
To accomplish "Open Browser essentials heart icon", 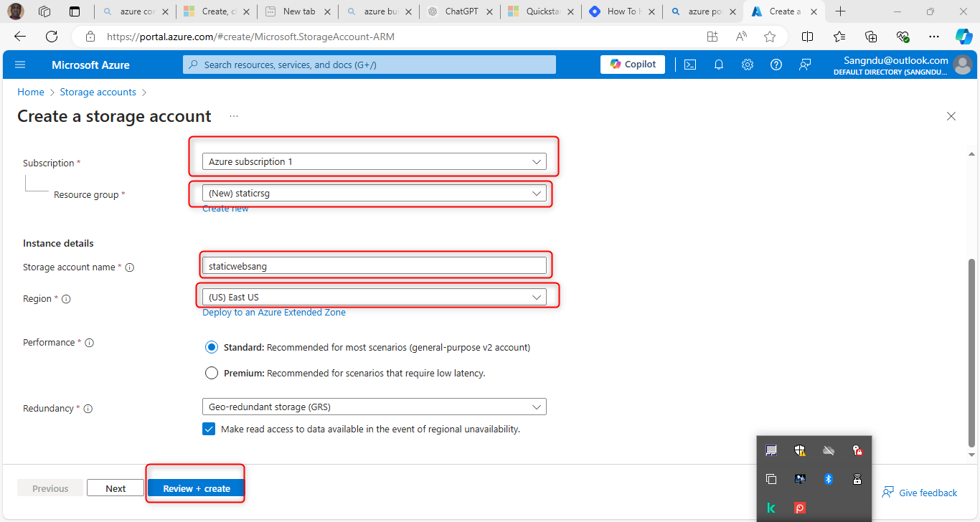I will tap(903, 37).
